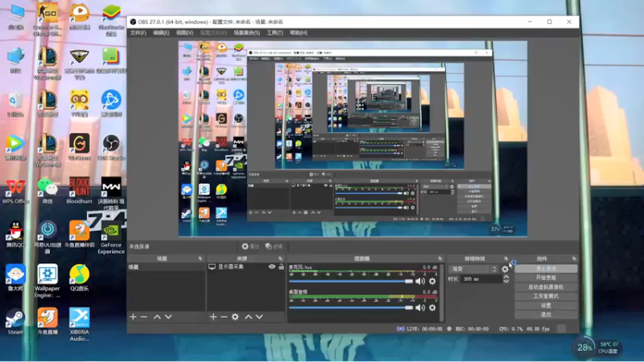
Task: Open Wallpaper Engine desktop shortcut
Action: coord(47,281)
